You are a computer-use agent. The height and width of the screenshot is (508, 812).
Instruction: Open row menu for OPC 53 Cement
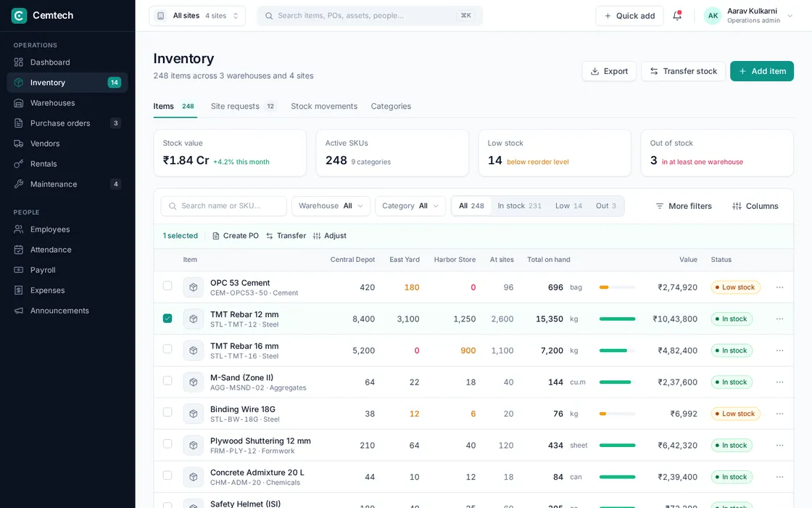pos(779,287)
